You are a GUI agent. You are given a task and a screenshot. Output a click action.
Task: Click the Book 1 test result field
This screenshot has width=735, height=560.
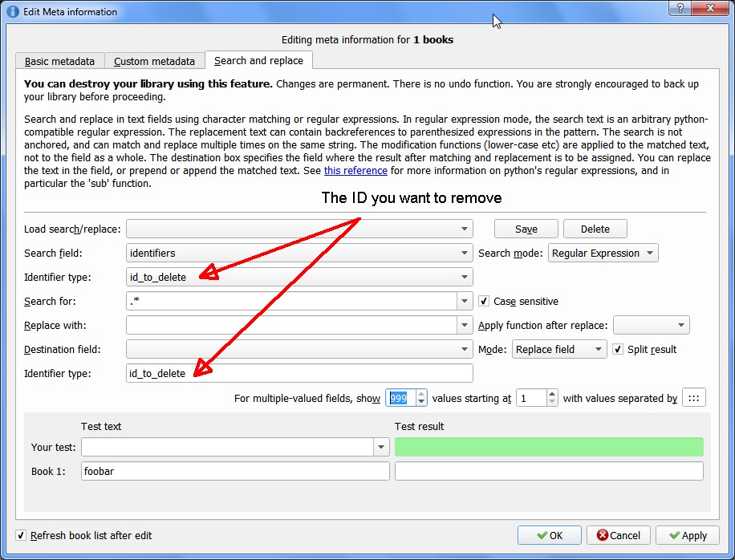(549, 471)
